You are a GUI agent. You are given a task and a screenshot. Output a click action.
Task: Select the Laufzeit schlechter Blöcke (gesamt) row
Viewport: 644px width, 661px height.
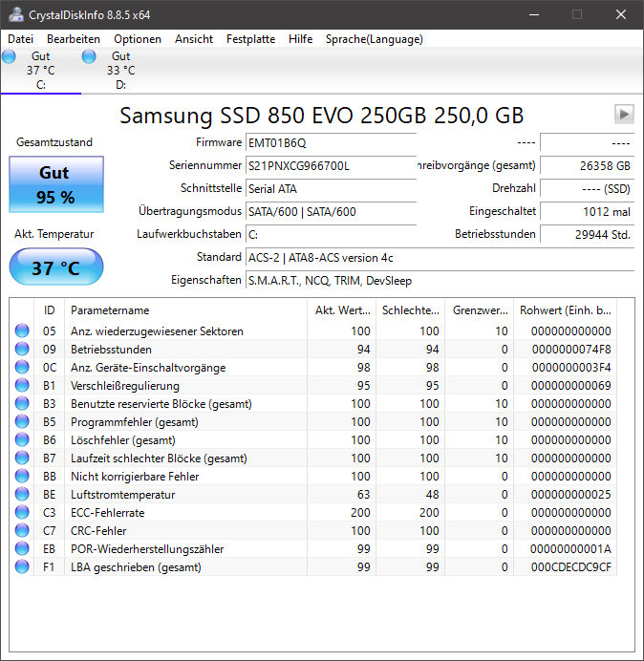[313, 458]
